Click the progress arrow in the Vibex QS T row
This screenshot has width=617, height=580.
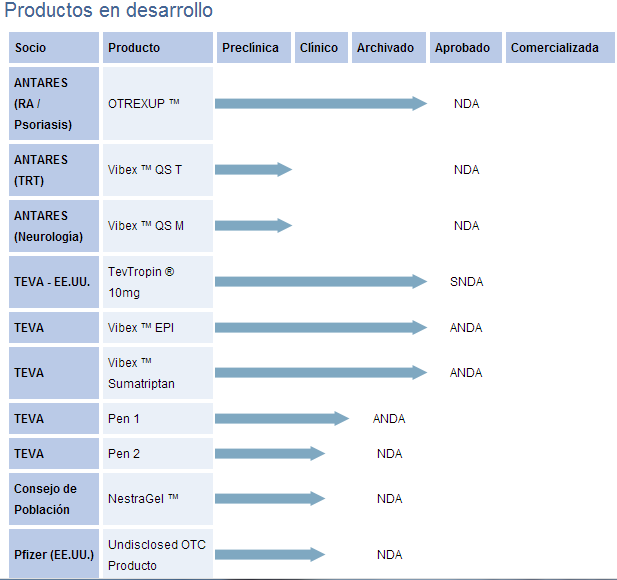(x=253, y=170)
